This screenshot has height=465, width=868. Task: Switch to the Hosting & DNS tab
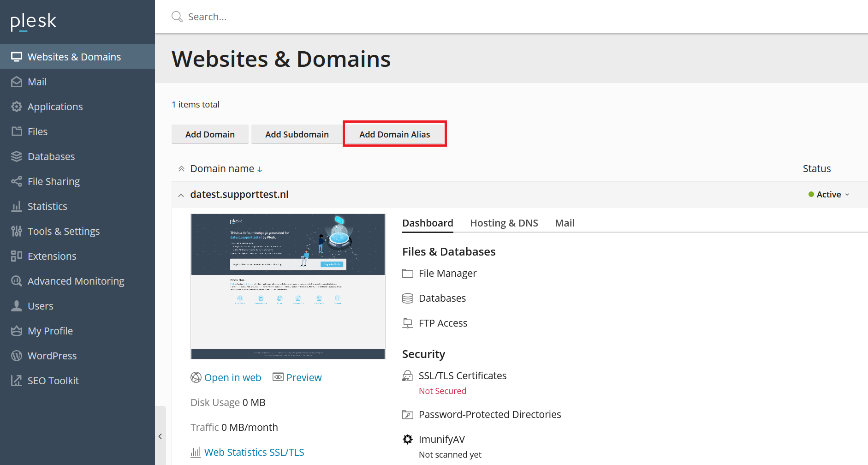[504, 223]
